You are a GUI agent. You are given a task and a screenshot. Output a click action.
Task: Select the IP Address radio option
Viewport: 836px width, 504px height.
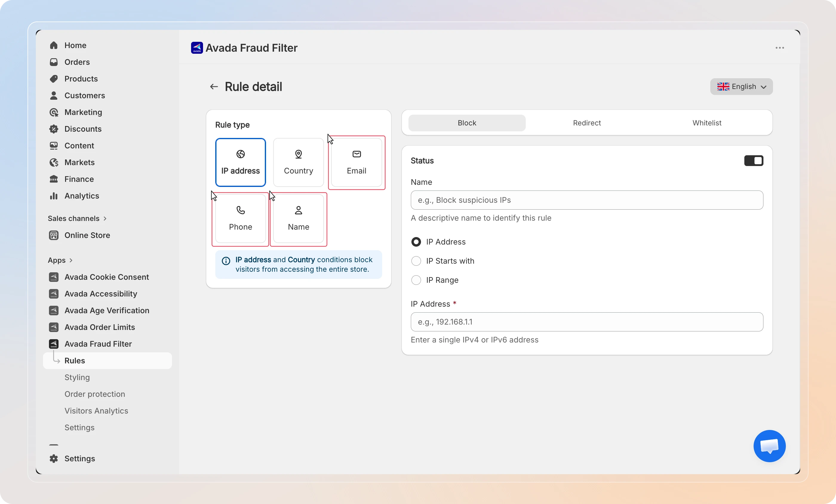tap(416, 242)
